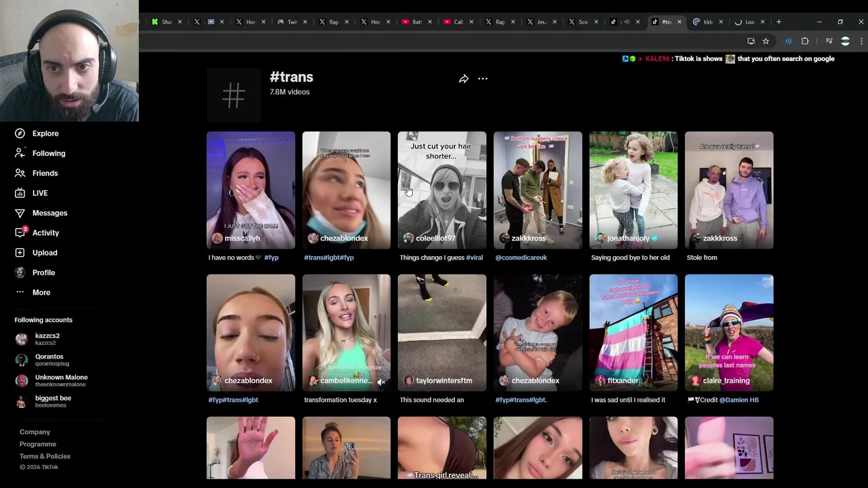The width and height of the screenshot is (868, 488).
Task: Open the Chrome profile avatar
Action: [845, 41]
